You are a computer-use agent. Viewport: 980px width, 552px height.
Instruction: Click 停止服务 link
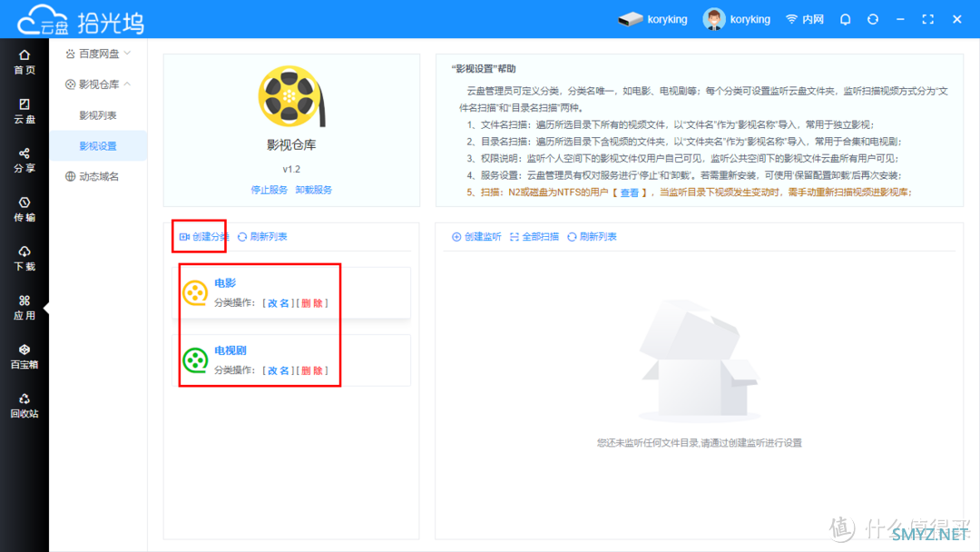point(269,190)
